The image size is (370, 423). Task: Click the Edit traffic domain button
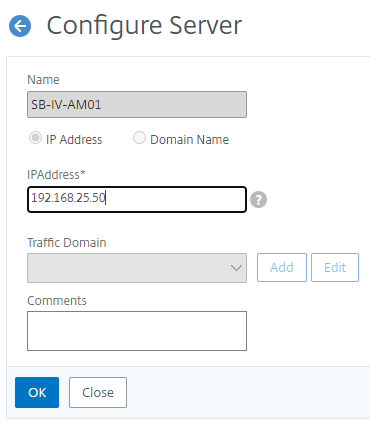335,267
